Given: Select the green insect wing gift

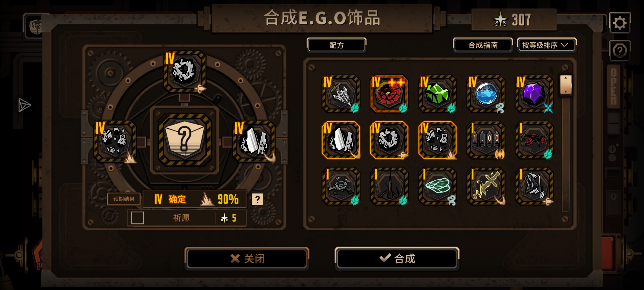Looking at the screenshot, I should (x=437, y=186).
